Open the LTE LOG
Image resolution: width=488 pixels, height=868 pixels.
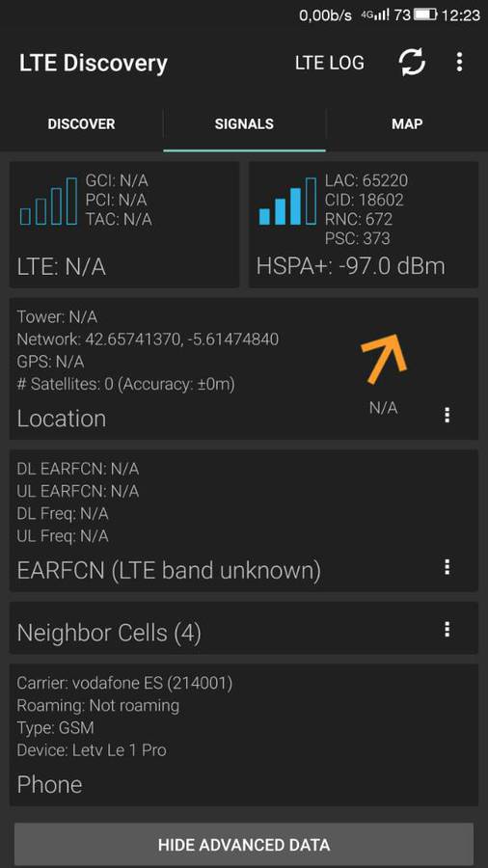click(x=330, y=63)
